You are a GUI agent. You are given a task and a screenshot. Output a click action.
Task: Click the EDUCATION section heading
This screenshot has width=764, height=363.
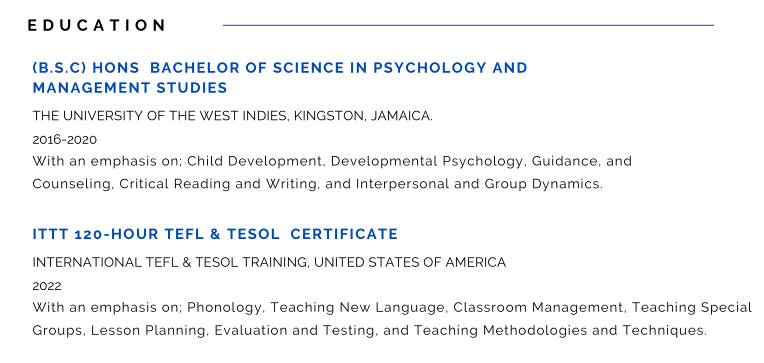(x=96, y=25)
